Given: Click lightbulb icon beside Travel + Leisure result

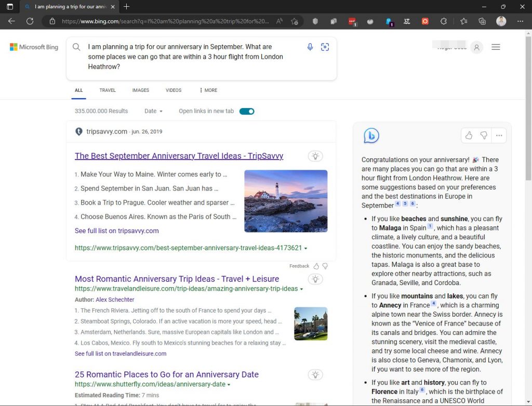Looking at the screenshot, I should (315, 279).
